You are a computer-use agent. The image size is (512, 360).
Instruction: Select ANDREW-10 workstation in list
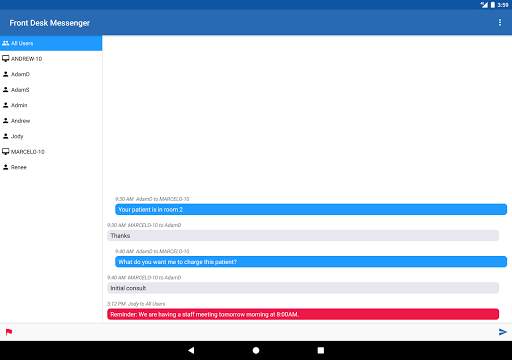click(x=51, y=59)
